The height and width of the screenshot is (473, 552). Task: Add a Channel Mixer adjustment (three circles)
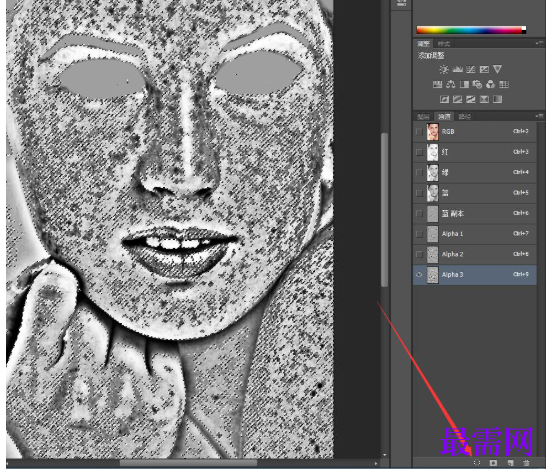(x=490, y=84)
